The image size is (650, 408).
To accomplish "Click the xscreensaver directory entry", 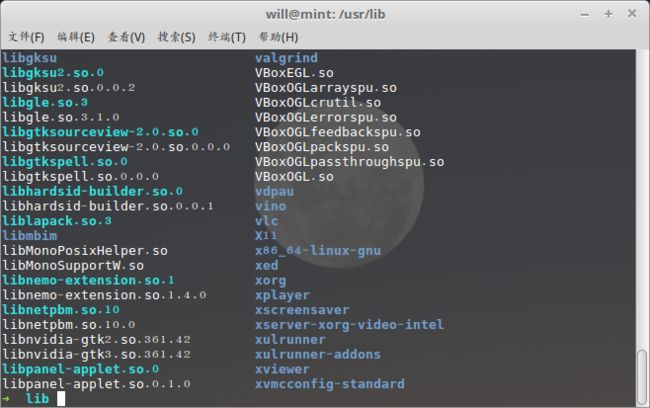I will point(302,310).
